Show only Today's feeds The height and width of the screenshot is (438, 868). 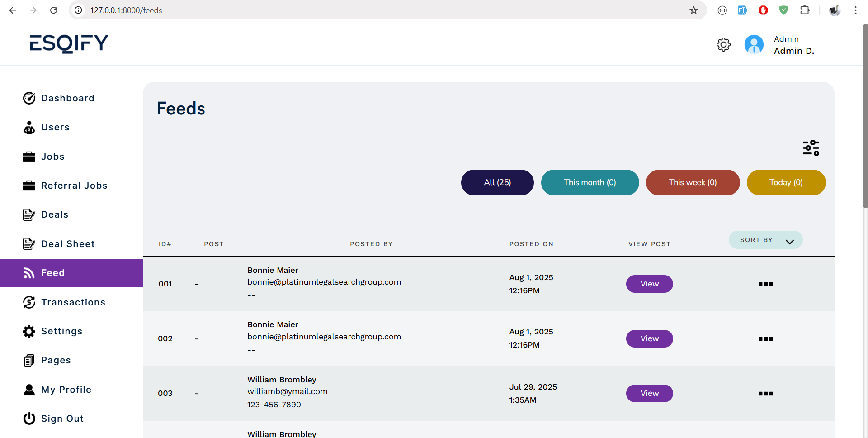click(x=786, y=183)
